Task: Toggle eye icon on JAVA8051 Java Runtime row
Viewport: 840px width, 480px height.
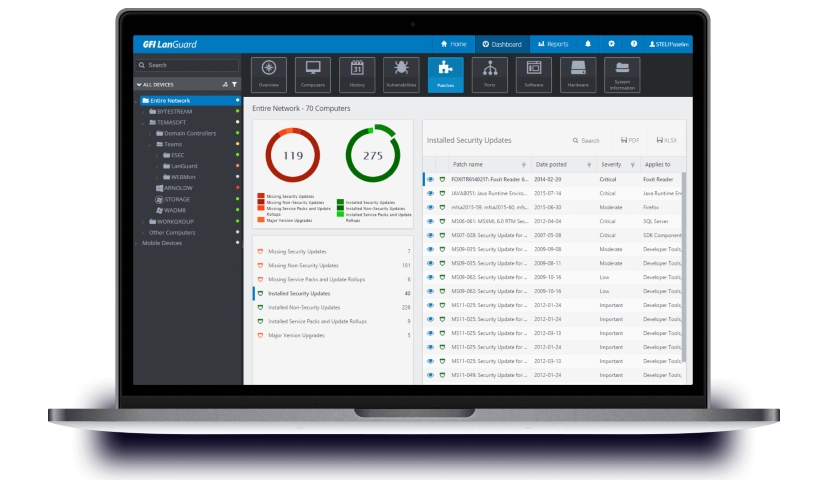Action: (x=430, y=193)
